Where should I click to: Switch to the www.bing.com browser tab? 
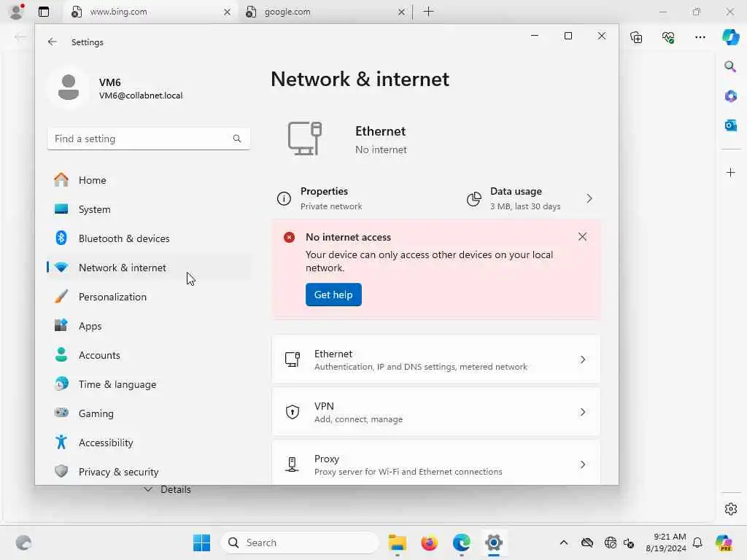[149, 12]
